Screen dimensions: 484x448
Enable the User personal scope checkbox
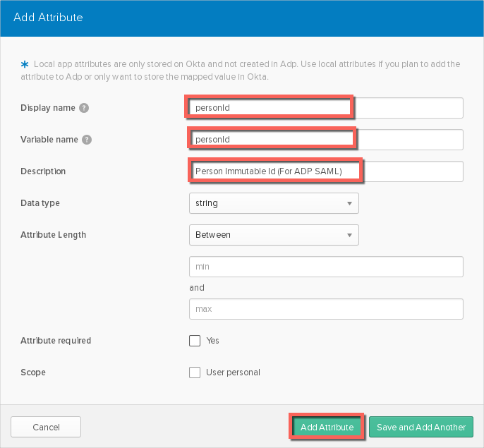coord(195,373)
